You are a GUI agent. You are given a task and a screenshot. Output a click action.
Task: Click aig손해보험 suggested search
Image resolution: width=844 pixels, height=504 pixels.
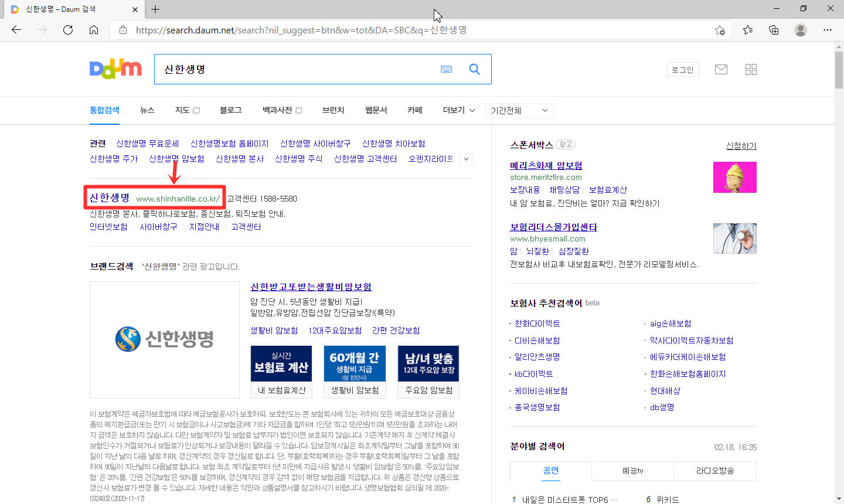coord(671,323)
